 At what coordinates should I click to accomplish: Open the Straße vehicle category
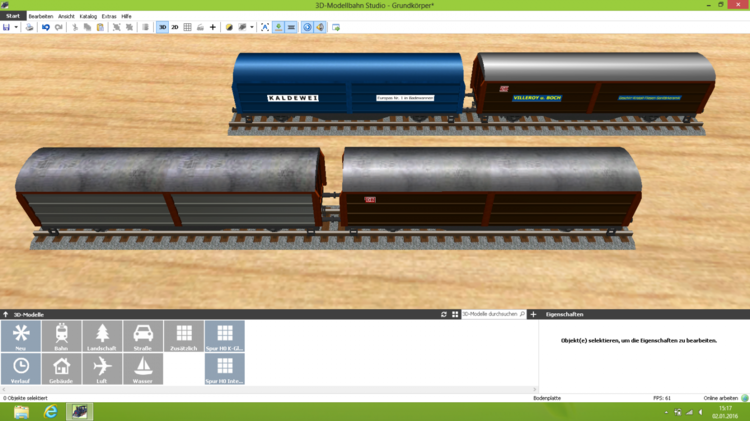pos(143,336)
